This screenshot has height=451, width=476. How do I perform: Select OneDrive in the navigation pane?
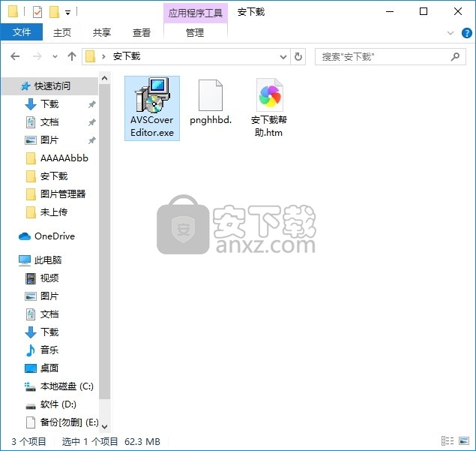(55, 236)
